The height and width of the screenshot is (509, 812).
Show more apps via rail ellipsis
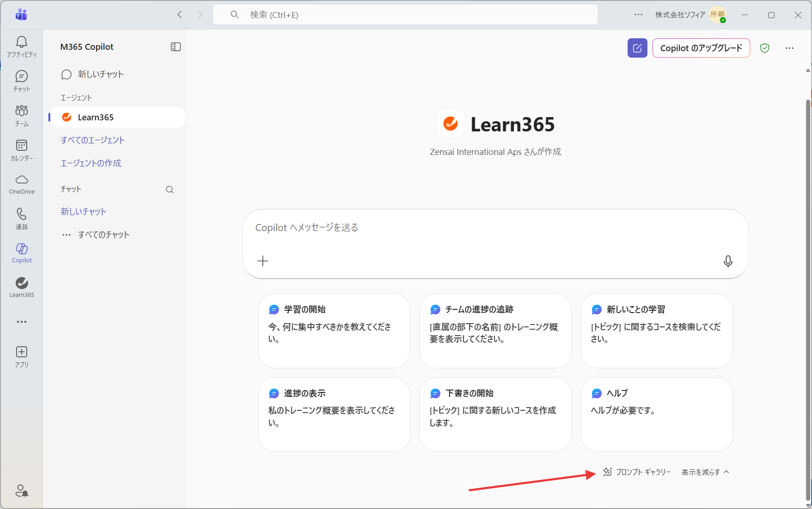click(x=22, y=322)
